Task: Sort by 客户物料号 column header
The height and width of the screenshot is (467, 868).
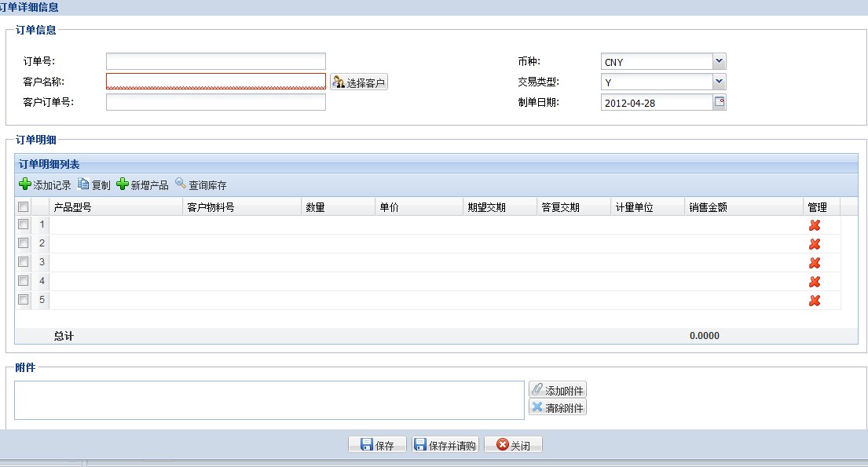Action: click(242, 207)
